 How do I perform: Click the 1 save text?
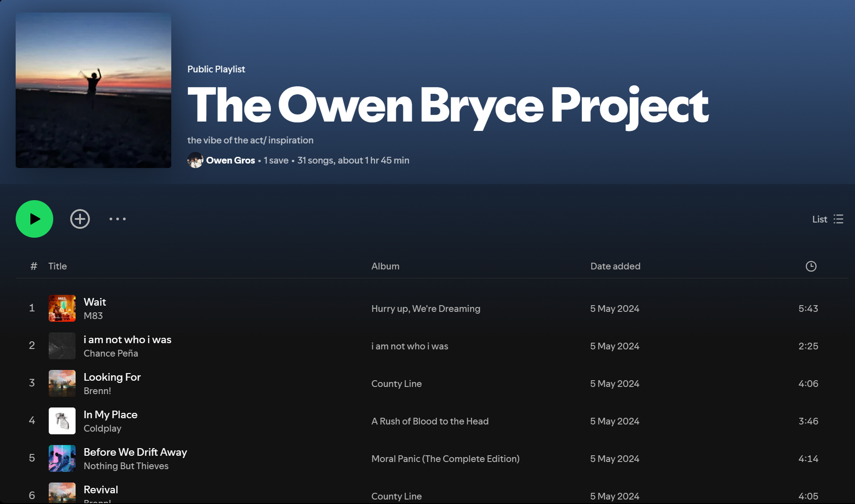click(x=276, y=160)
